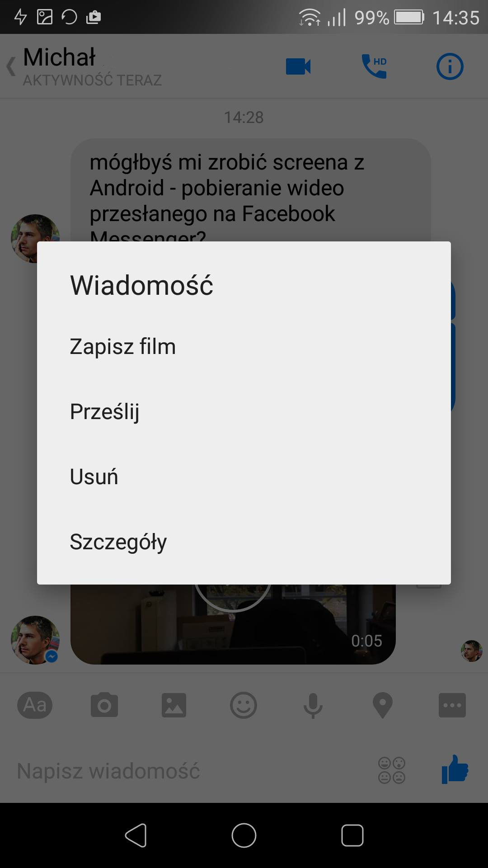Open the camera from the message bar
The image size is (488, 868).
pos(104,705)
